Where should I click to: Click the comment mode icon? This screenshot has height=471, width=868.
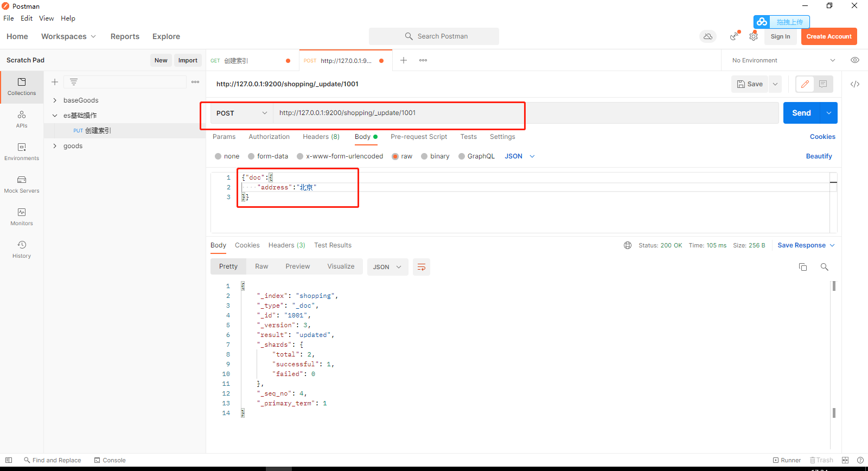point(823,84)
